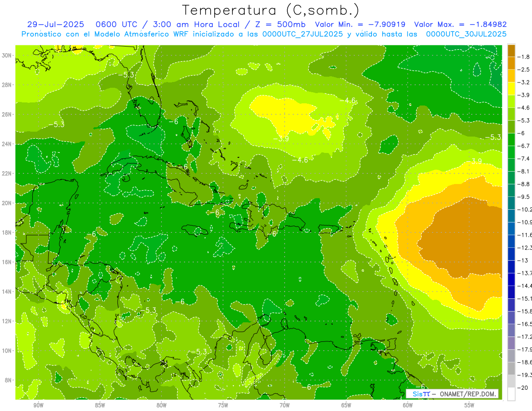
Task: Click the -10.2 color scale label
Action: click(525, 209)
